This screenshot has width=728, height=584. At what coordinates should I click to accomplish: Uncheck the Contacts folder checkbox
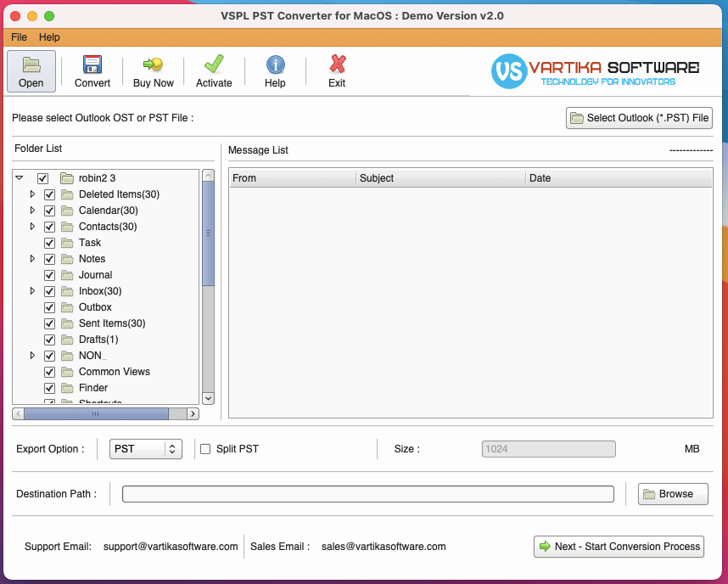(x=50, y=227)
